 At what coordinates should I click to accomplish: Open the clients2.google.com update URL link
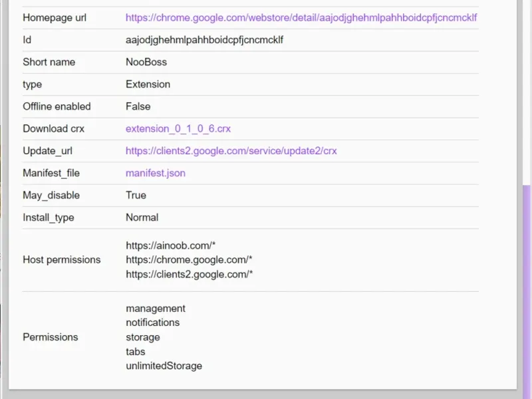[x=231, y=151]
